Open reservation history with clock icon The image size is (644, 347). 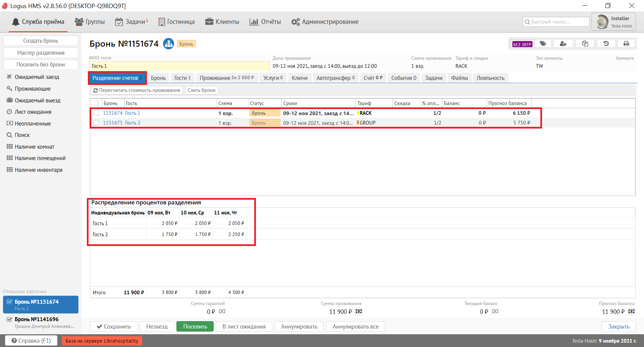[606, 44]
